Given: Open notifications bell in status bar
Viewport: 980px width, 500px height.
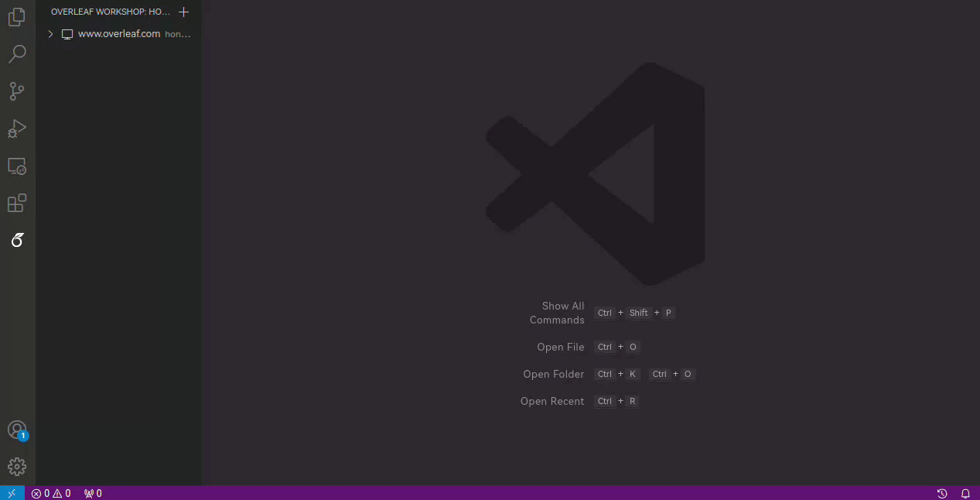Looking at the screenshot, I should tap(965, 493).
